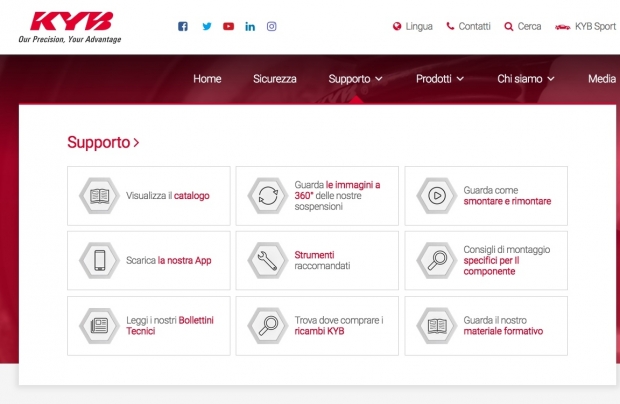The image size is (620, 404).
Task: Go to the Home menu item
Action: 207,79
